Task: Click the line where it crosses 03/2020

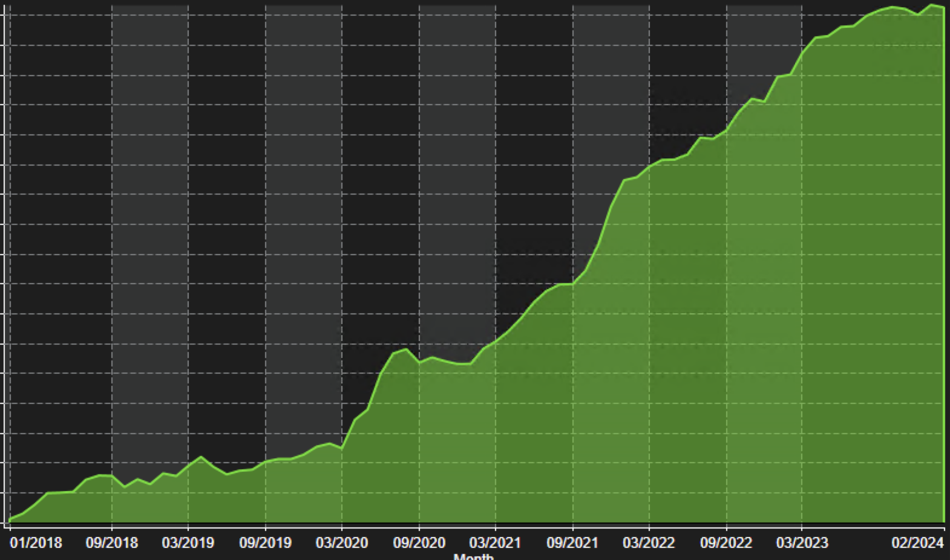Action: click(342, 448)
